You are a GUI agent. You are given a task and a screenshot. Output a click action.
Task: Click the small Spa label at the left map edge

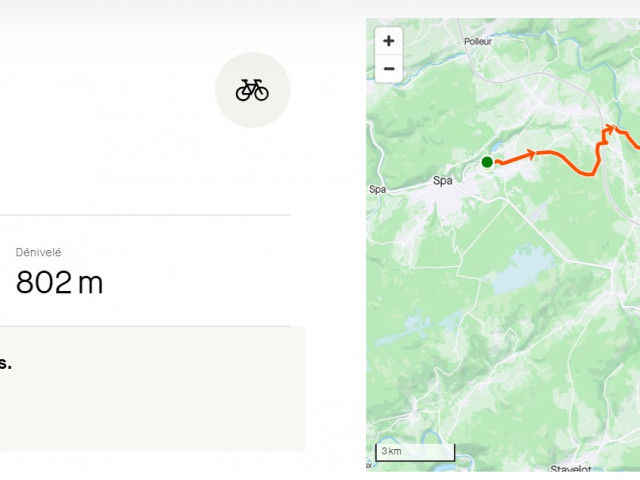pos(377,189)
